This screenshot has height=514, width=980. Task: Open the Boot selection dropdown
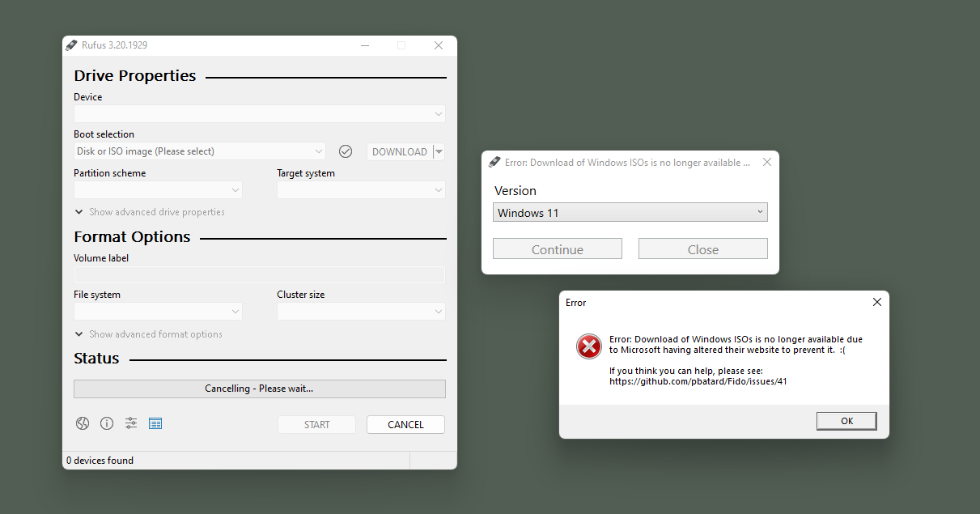(200, 151)
